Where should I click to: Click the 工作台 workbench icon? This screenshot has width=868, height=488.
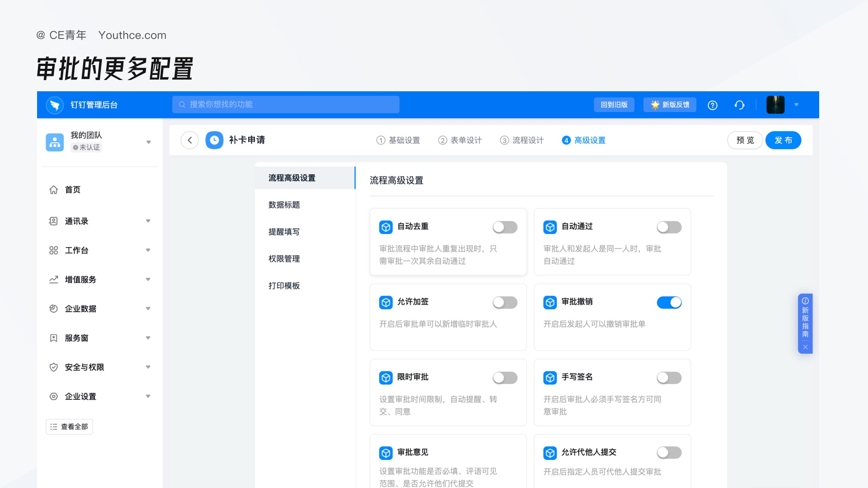tap(53, 250)
